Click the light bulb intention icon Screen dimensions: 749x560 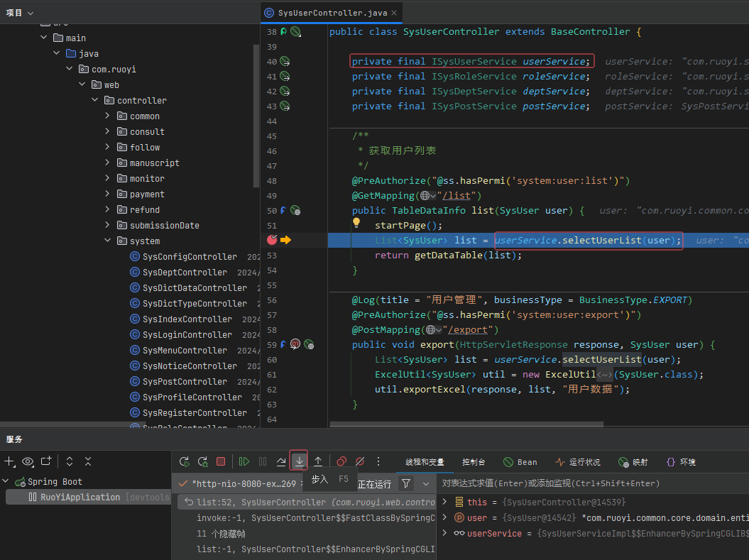[x=356, y=222]
